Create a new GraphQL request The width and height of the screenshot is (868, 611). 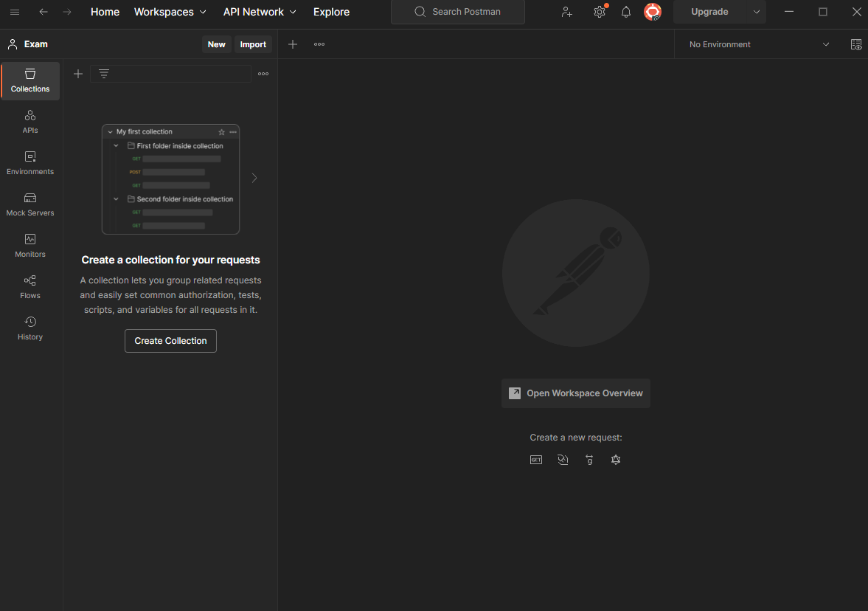(x=616, y=460)
